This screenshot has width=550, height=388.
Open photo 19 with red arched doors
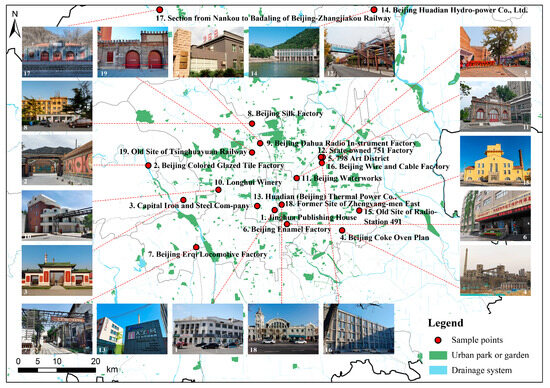[133, 52]
